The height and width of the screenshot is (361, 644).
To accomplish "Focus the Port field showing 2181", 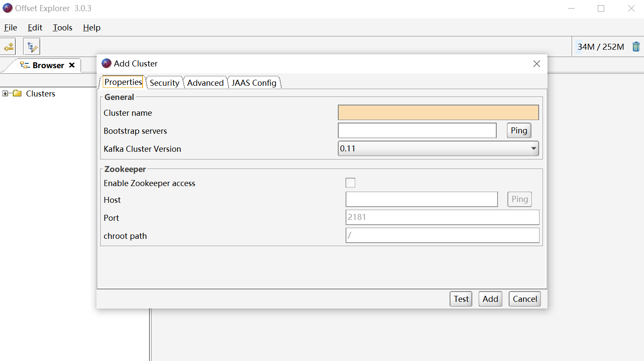I will point(442,217).
